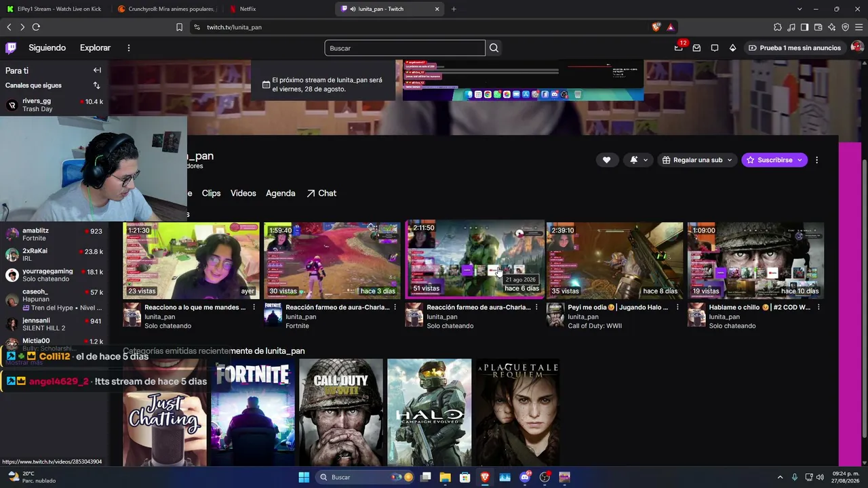Reload the page with the refresh icon
The image size is (868, 488).
[36, 27]
